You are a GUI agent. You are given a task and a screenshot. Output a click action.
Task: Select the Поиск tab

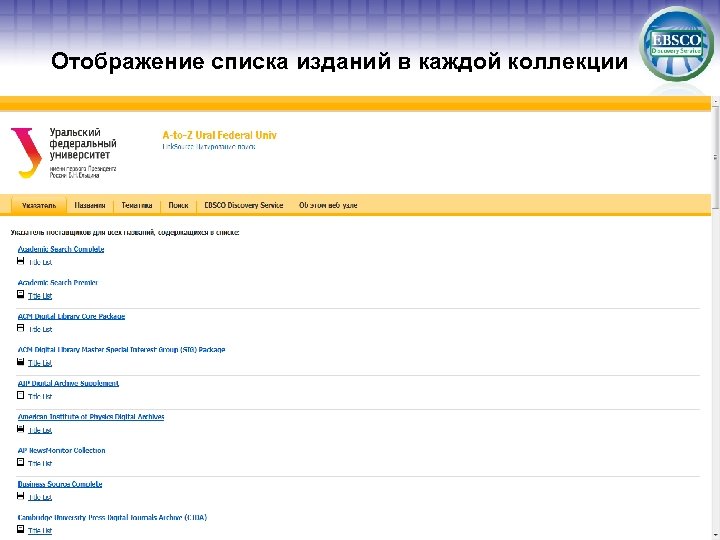pyautogui.click(x=178, y=205)
